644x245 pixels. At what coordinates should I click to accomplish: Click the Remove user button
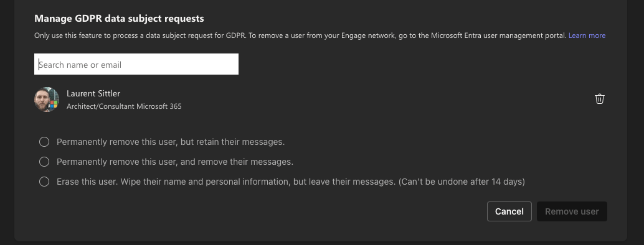[572, 211]
